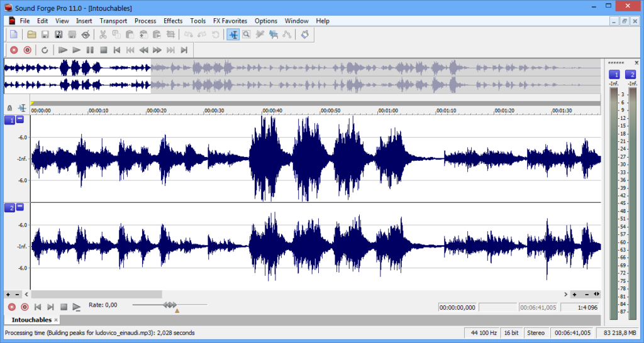The height and width of the screenshot is (343, 644).
Task: Click the selection start field 00:00:00,000
Action: click(x=458, y=307)
